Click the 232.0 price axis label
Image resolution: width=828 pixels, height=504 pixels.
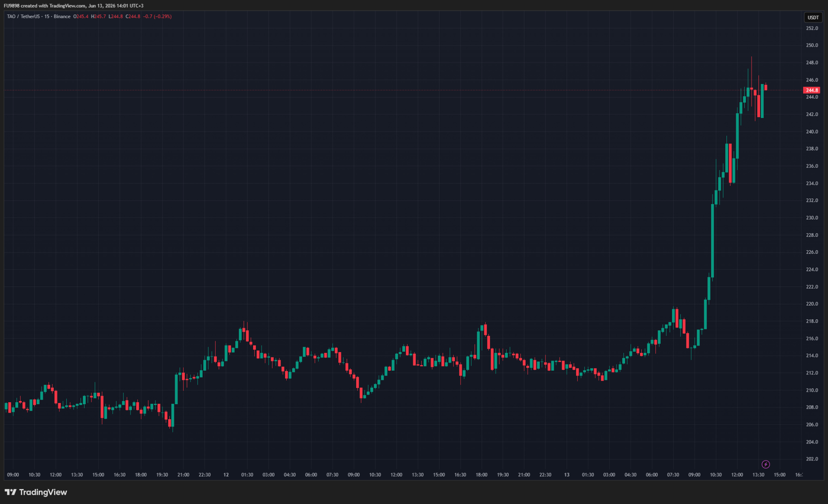point(812,200)
